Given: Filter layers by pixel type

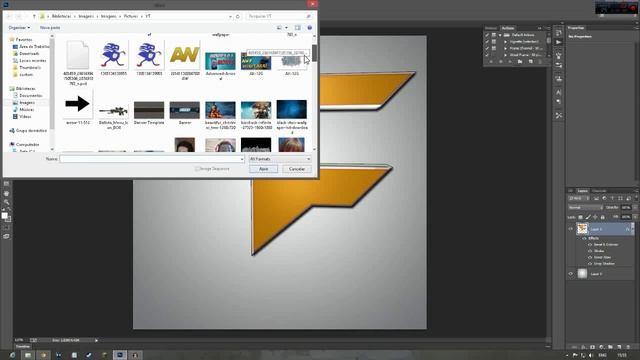Looking at the screenshot, I should click(596, 198).
